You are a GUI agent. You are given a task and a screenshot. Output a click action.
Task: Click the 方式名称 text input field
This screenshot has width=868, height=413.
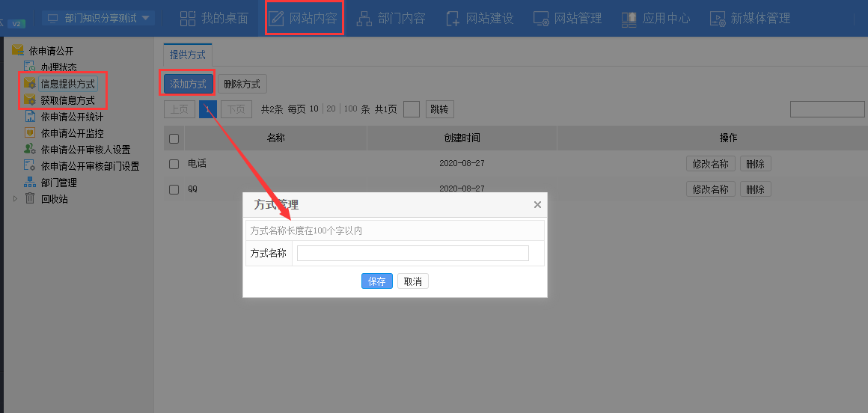click(x=412, y=254)
